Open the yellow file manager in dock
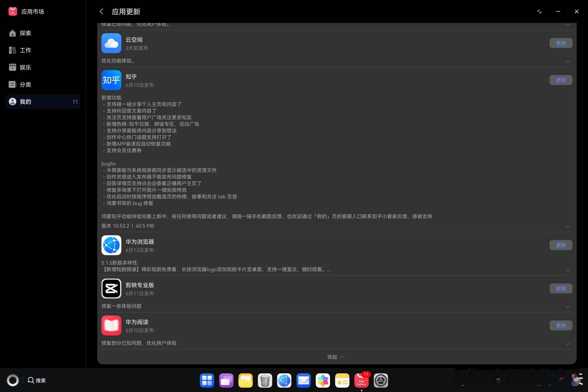588x392 pixels. pyautogui.click(x=246, y=380)
